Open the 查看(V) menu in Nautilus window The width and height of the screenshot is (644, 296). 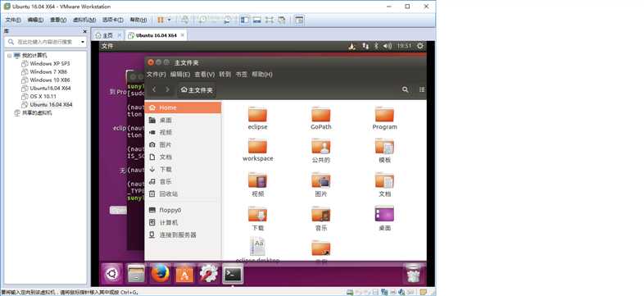coord(205,75)
